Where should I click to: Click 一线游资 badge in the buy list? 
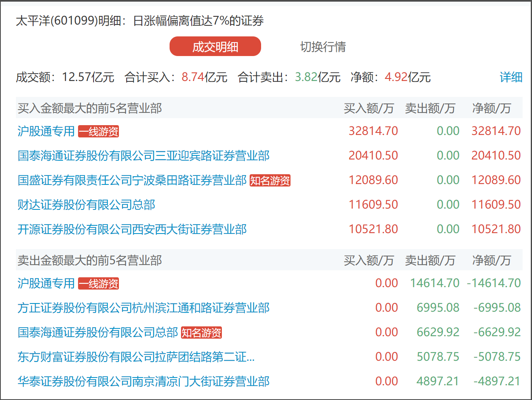click(98, 132)
